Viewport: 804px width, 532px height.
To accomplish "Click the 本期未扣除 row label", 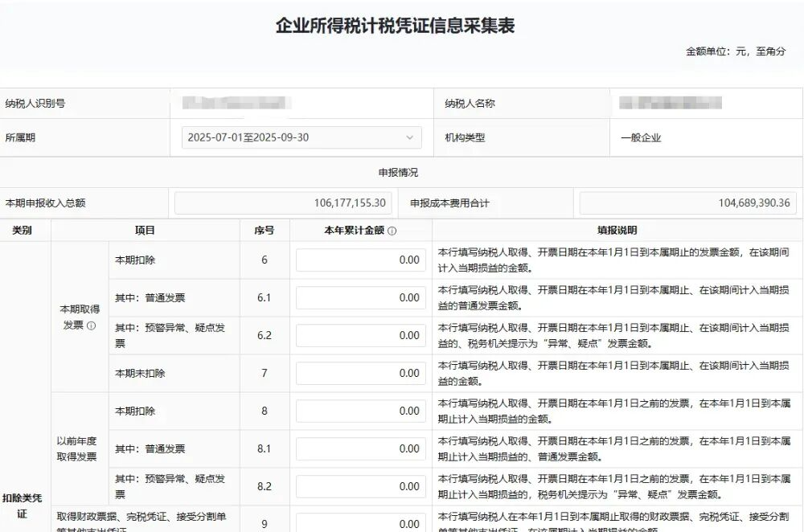I will (140, 373).
